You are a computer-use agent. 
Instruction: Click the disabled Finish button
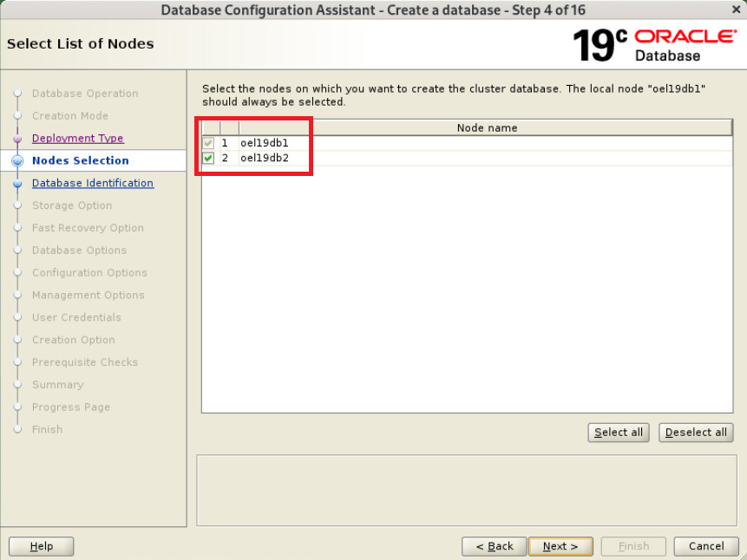[x=633, y=546]
